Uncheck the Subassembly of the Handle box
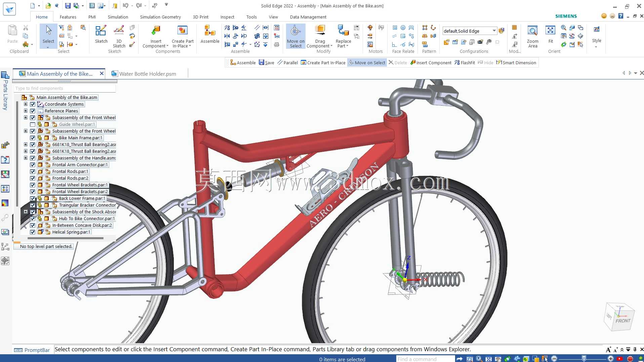 click(x=33, y=158)
